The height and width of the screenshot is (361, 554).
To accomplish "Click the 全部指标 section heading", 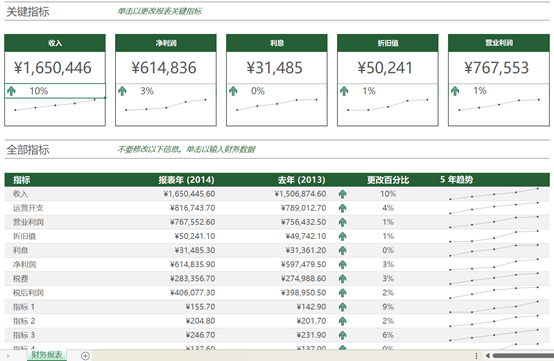I will 28,150.
